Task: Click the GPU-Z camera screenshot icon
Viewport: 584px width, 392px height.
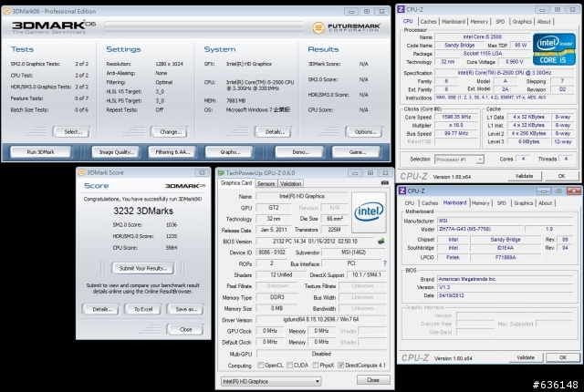Action: [385, 182]
